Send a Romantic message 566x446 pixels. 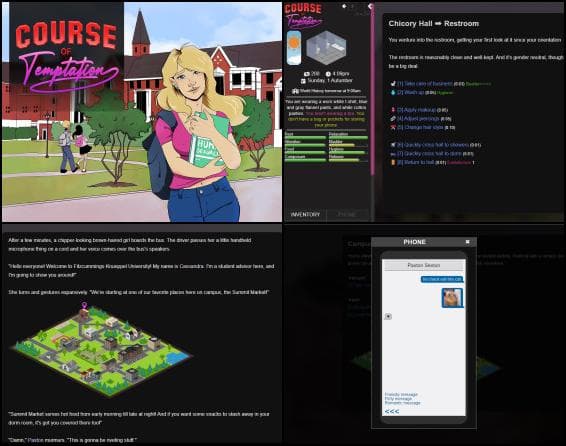(402, 403)
